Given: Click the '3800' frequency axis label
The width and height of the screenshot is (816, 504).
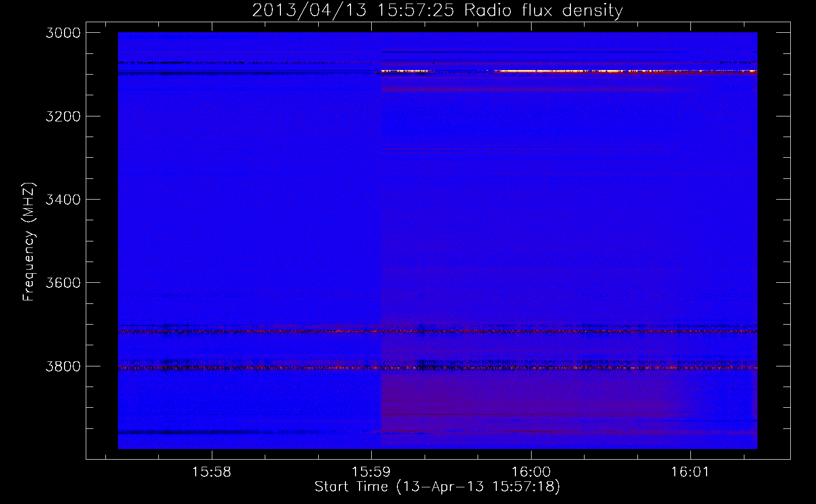Looking at the screenshot, I should click(x=63, y=366).
